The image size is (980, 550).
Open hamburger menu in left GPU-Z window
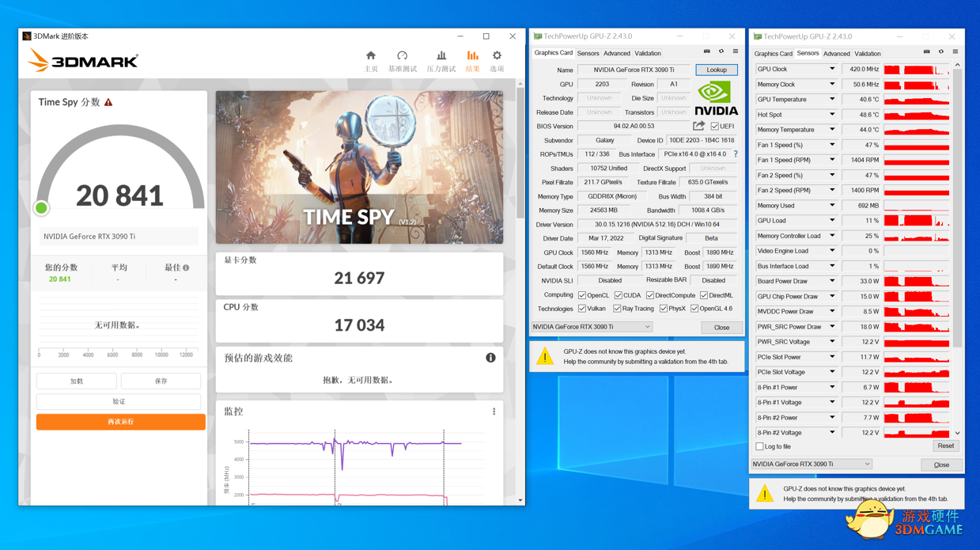click(x=735, y=52)
